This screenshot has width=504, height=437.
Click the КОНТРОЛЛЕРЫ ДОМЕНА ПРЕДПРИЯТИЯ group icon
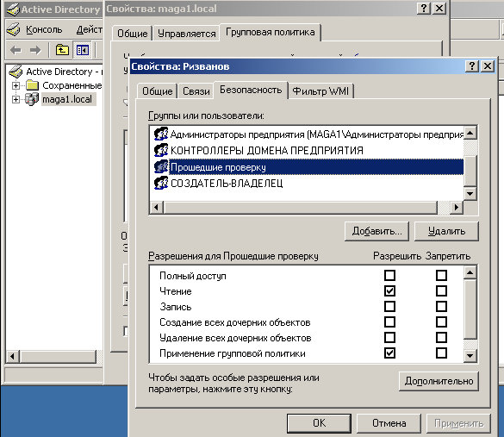(x=161, y=150)
